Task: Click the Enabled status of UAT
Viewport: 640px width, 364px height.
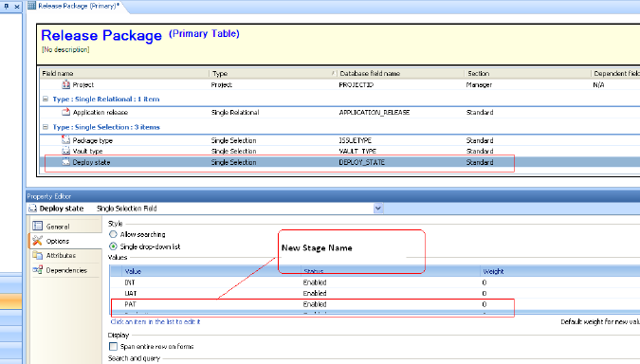Action: point(315,293)
